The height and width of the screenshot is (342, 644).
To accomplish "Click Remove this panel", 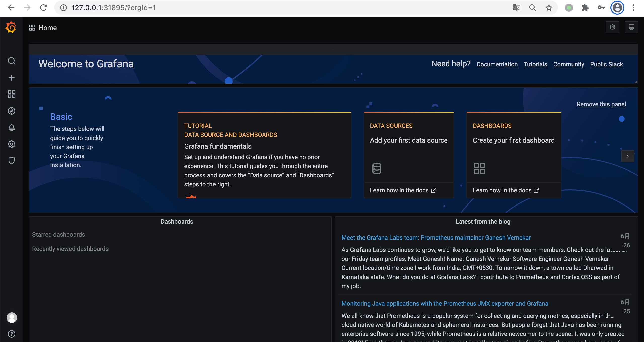I will [x=601, y=104].
